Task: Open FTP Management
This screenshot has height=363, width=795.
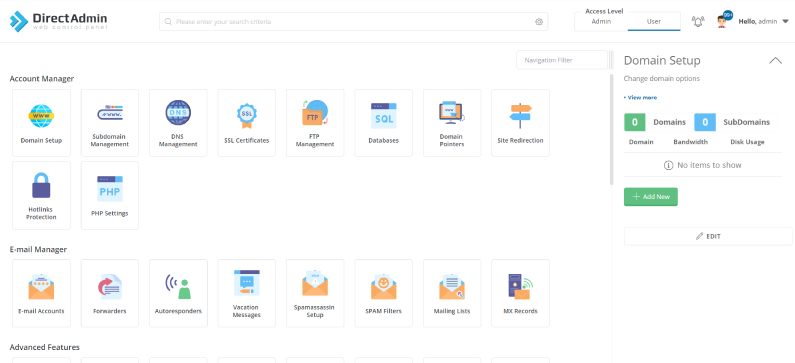Action: [315, 123]
